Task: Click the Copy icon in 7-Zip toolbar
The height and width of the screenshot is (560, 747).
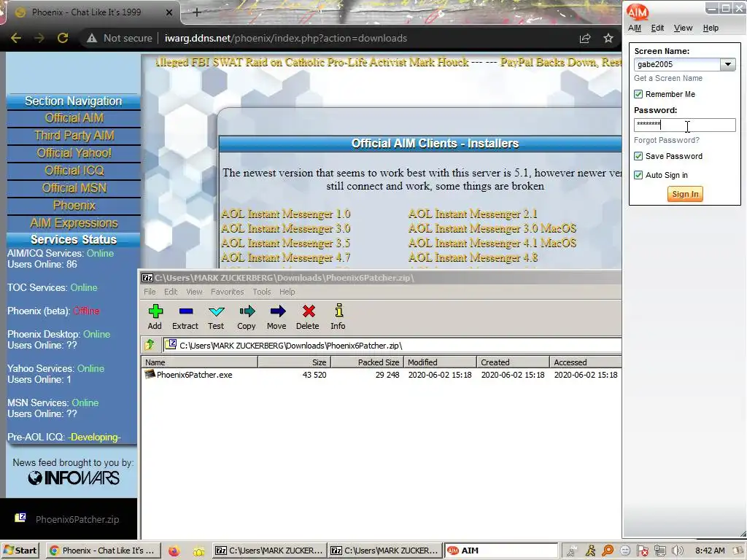Action: click(247, 312)
